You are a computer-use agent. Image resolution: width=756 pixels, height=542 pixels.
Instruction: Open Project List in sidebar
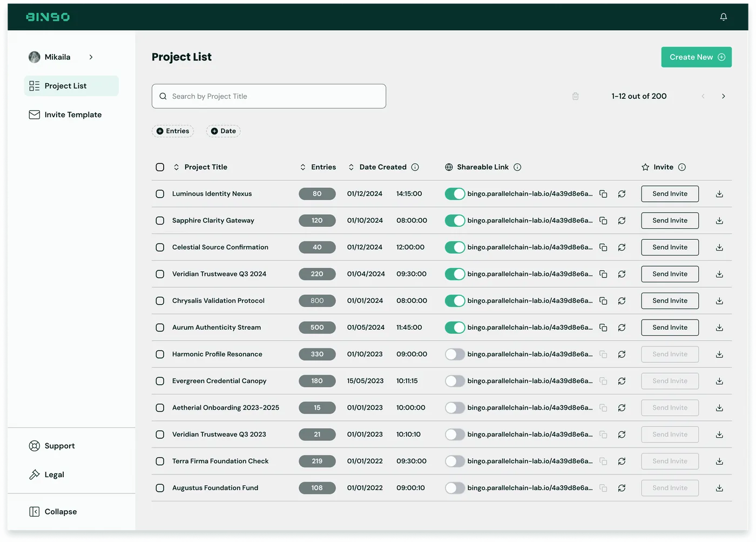[71, 86]
